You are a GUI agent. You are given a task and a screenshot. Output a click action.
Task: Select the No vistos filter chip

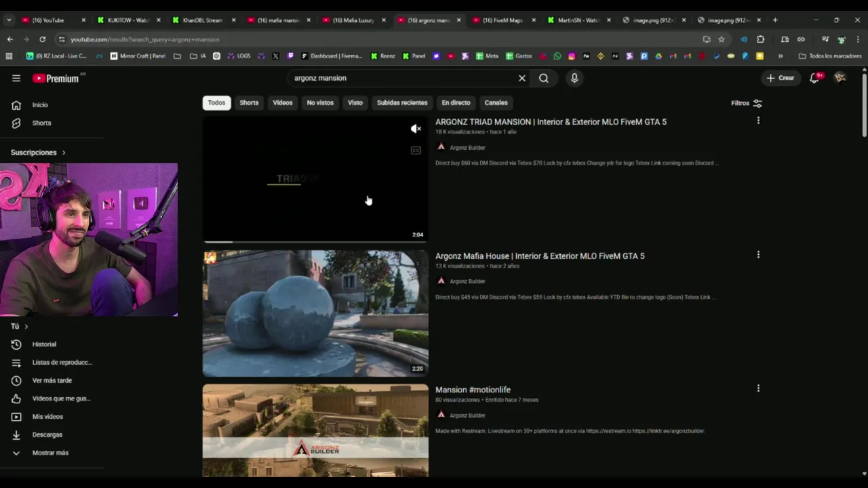point(320,103)
